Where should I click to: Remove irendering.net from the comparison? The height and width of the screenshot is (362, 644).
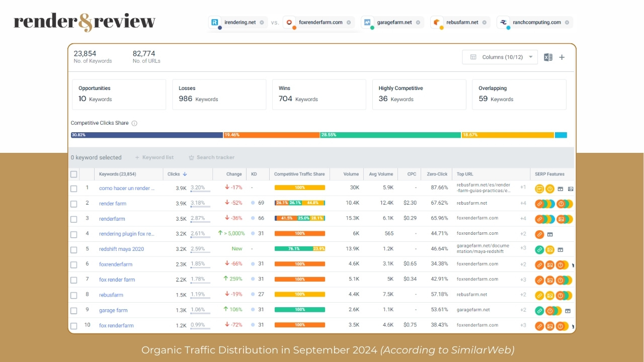pyautogui.click(x=262, y=23)
